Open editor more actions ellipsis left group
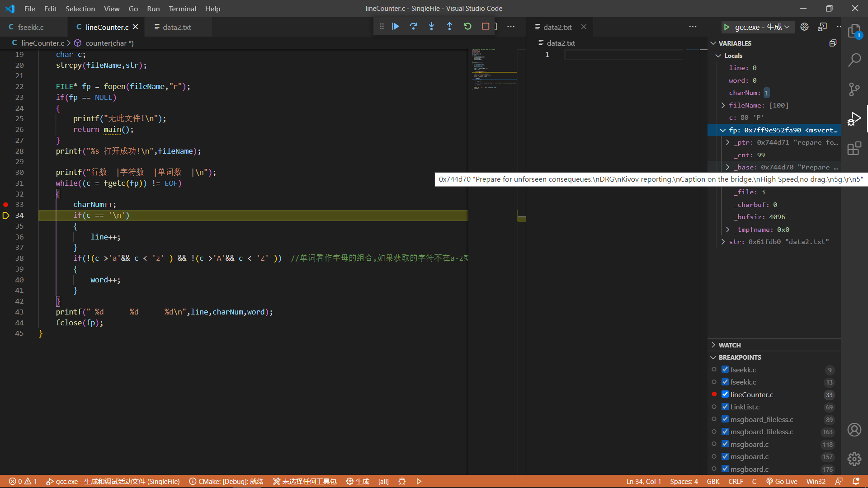This screenshot has height=488, width=868. coord(511,27)
